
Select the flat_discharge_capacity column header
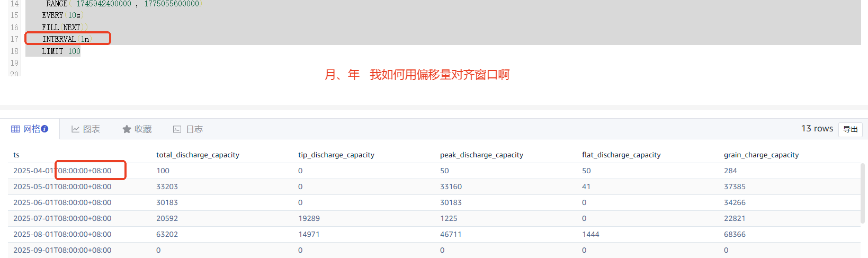click(x=621, y=155)
